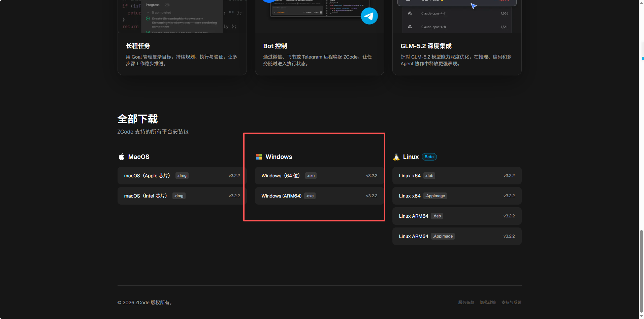Viewport: 644px width, 319px height.
Task: Click the 长程任务 card title
Action: pyautogui.click(x=138, y=46)
